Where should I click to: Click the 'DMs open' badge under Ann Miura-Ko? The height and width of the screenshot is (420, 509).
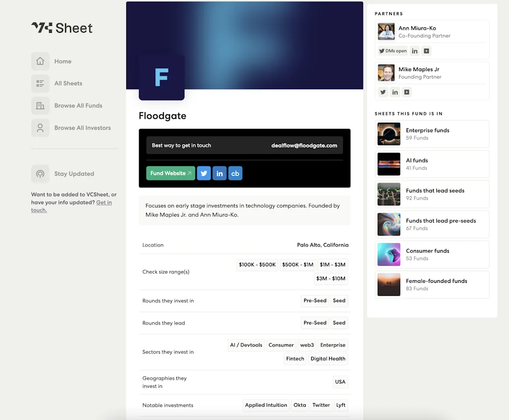[x=392, y=51]
